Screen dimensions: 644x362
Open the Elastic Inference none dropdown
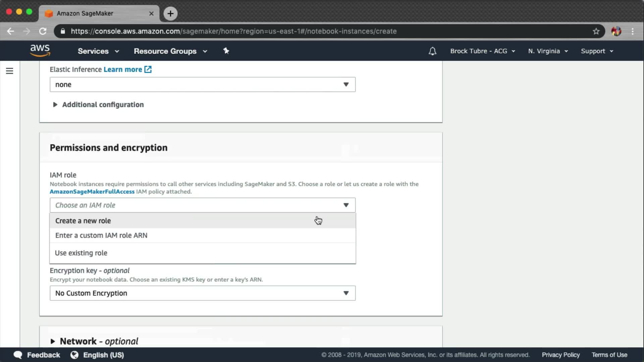(202, 84)
